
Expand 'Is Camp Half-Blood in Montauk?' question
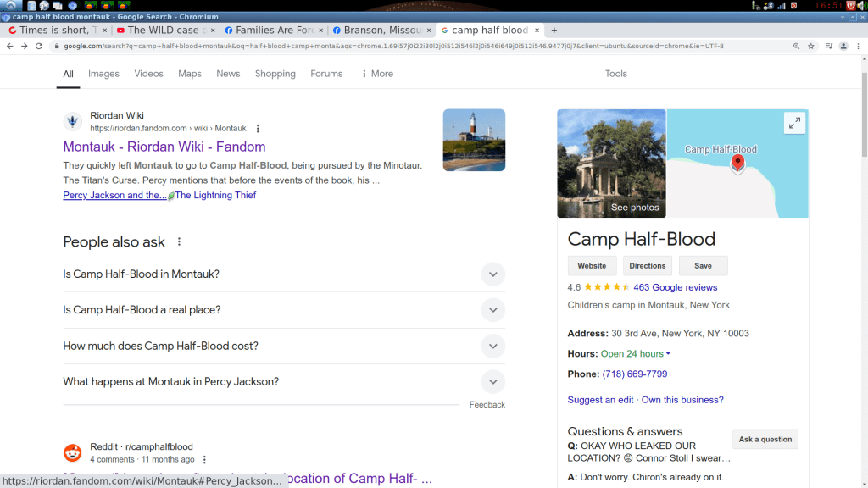492,274
